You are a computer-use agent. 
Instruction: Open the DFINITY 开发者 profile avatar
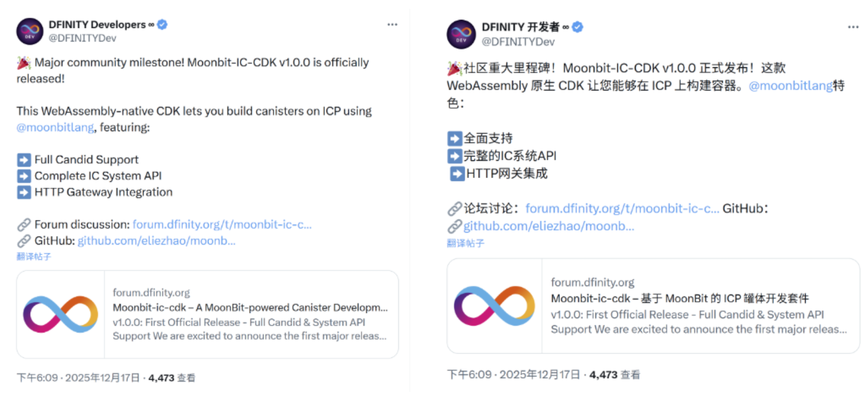[x=461, y=34]
